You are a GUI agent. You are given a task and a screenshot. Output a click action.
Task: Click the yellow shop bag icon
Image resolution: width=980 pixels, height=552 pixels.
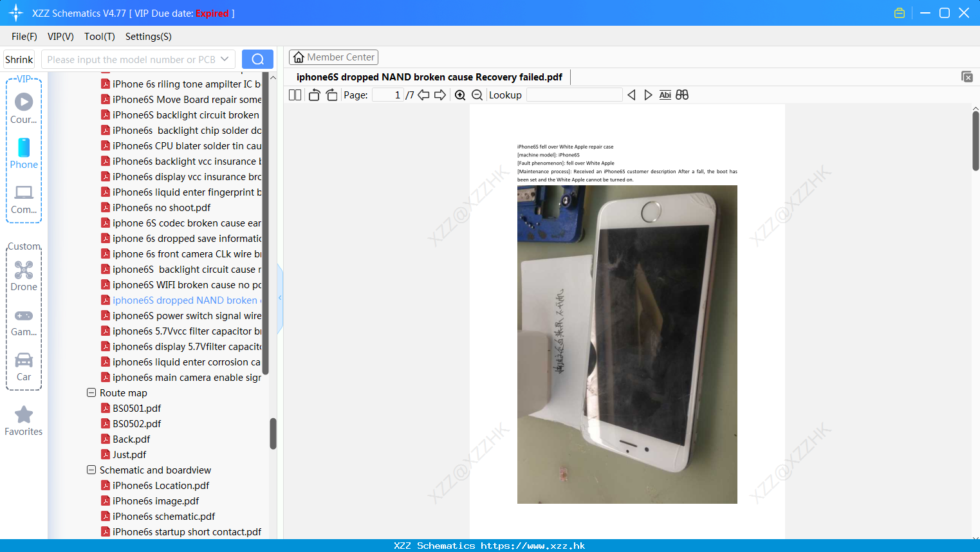tap(900, 13)
